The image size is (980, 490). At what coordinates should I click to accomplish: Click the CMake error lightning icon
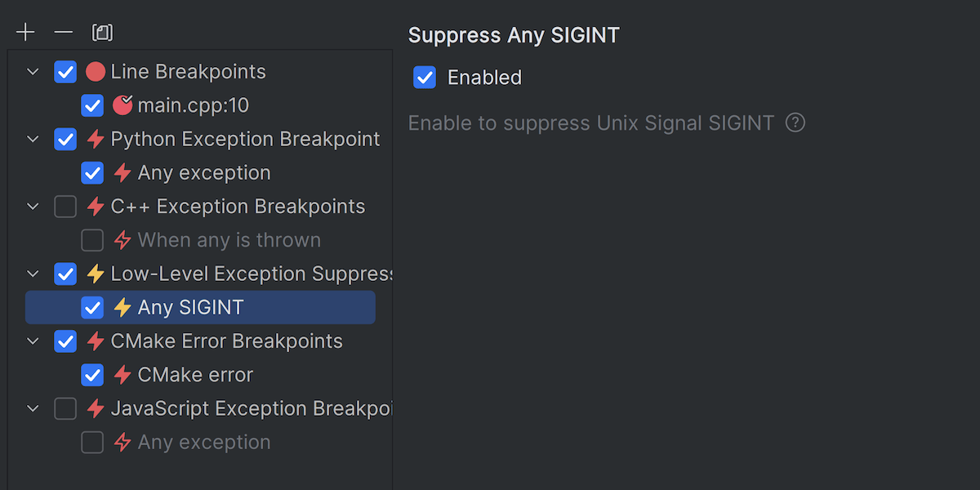point(122,375)
